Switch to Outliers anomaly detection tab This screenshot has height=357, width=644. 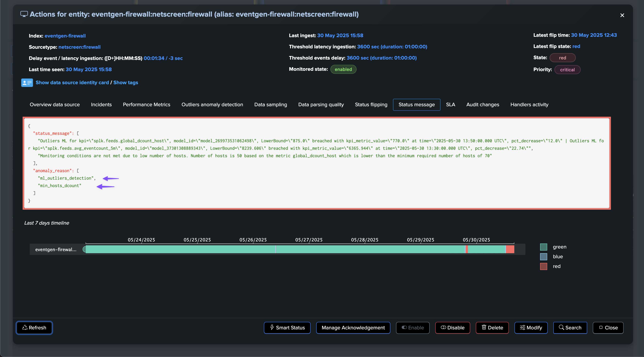point(212,105)
